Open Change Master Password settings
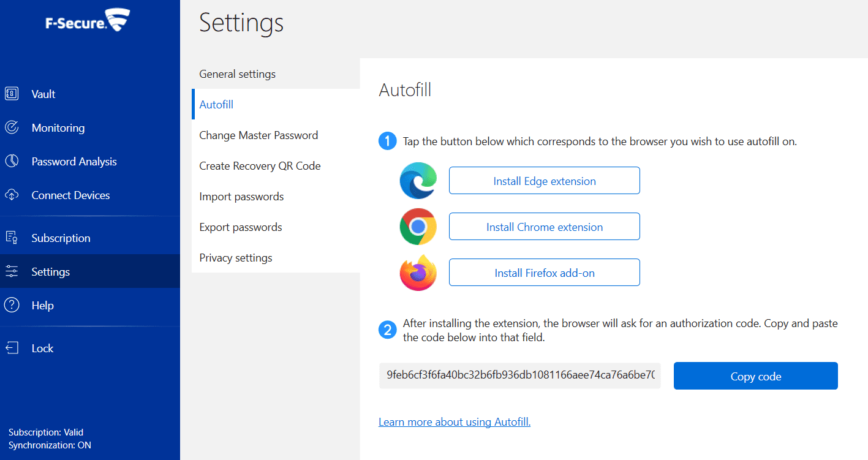The height and width of the screenshot is (460, 868). pos(276,135)
